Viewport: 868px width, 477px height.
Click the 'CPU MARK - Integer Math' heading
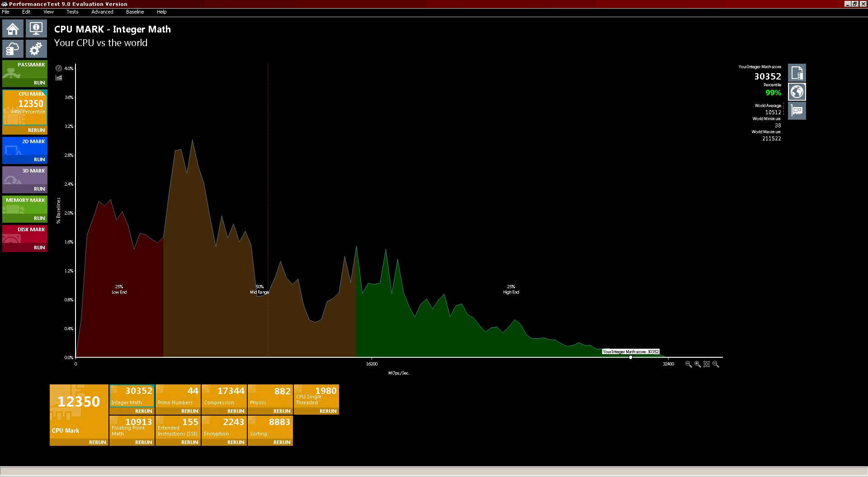[x=113, y=29]
